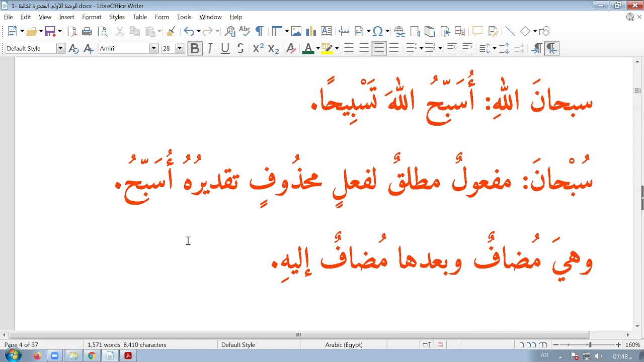
Task: Toggle Superscript
Action: click(x=258, y=48)
